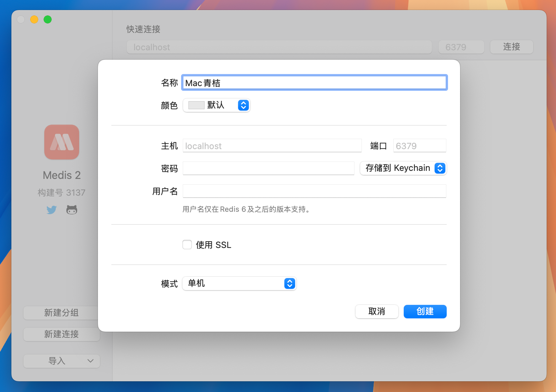
Task: Focus the 名称 name field with Mac青桔
Action: pyautogui.click(x=315, y=83)
